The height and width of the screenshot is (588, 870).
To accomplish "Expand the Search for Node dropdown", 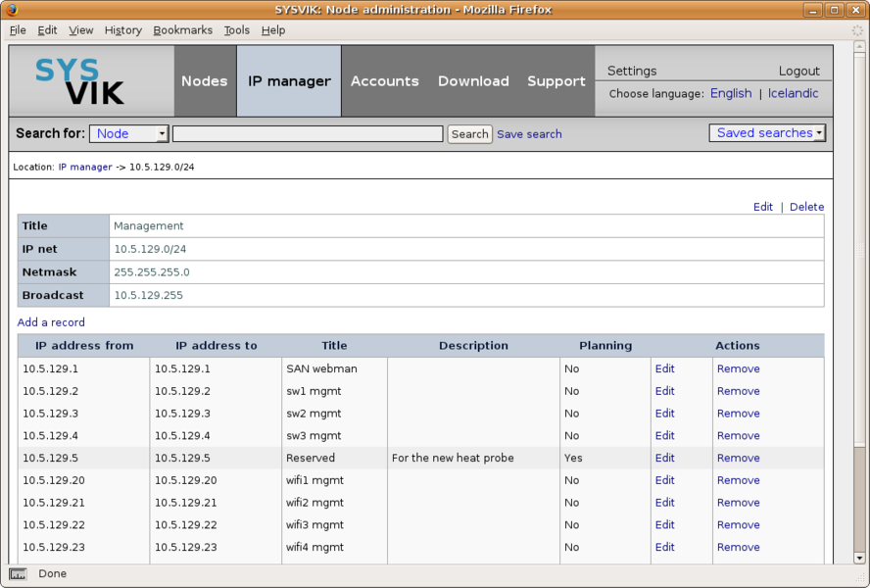I will [129, 134].
